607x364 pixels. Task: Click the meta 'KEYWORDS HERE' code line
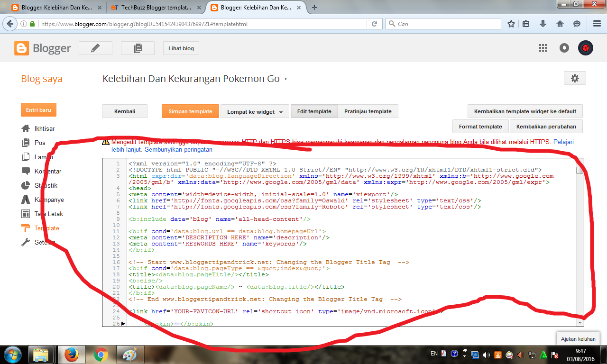(x=218, y=244)
